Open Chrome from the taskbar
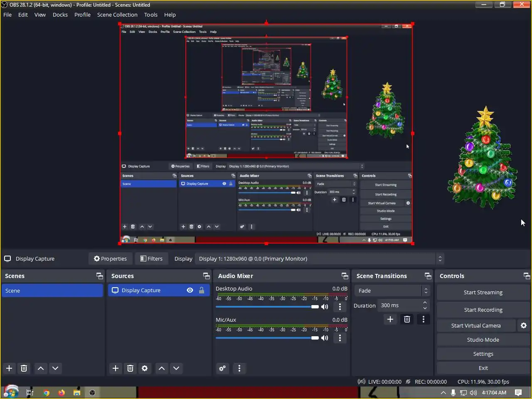 tap(46, 393)
